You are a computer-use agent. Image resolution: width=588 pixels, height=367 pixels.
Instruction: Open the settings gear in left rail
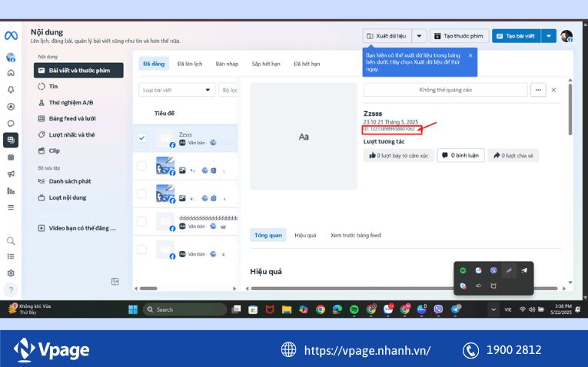coord(11,273)
